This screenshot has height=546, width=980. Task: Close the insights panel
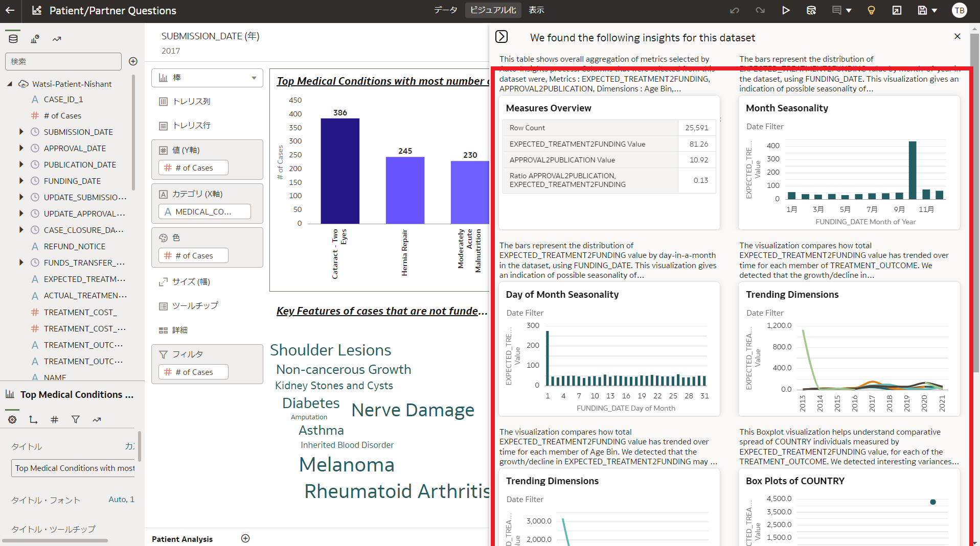coord(958,36)
